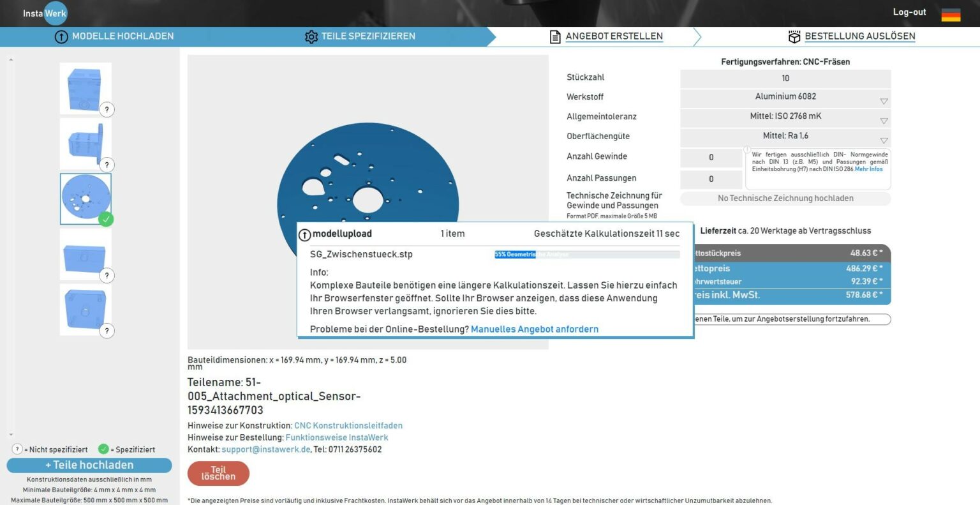Go to the BESTELLUNG AUSLÖSEN step
This screenshot has height=505, width=980.
(x=859, y=36)
